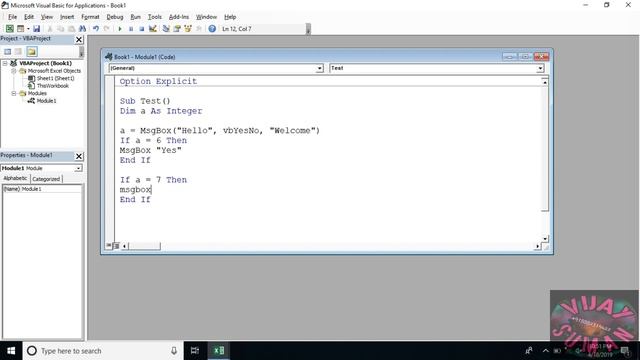The width and height of the screenshot is (640, 360).
Task: Click the Reset stop icon
Action: click(142, 29)
